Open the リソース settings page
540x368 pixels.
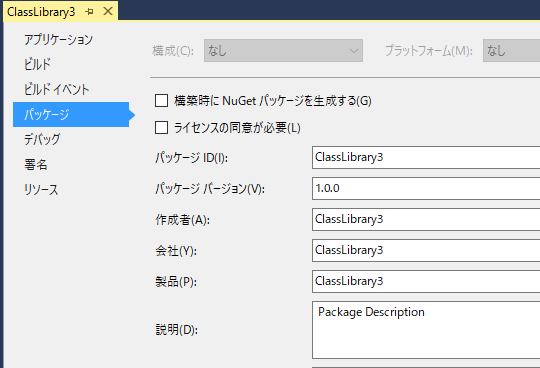[41, 189]
